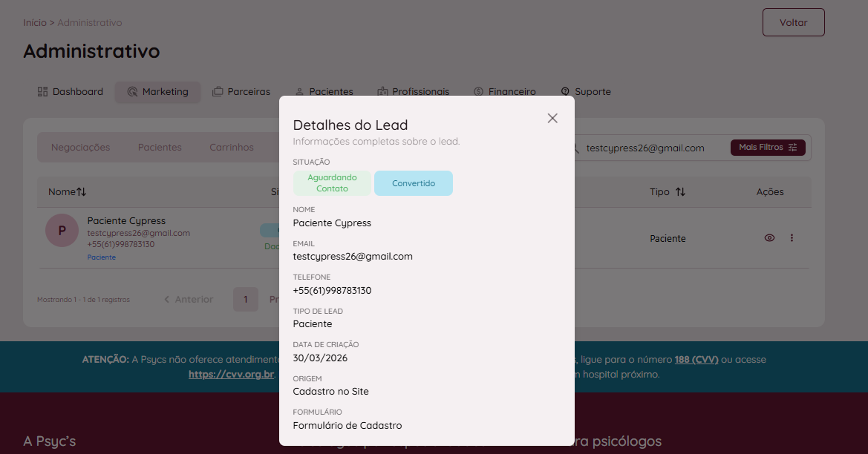Viewport: 868px width, 454px height.
Task: Switch to the Carrinhos sub-tab
Action: coord(232,148)
